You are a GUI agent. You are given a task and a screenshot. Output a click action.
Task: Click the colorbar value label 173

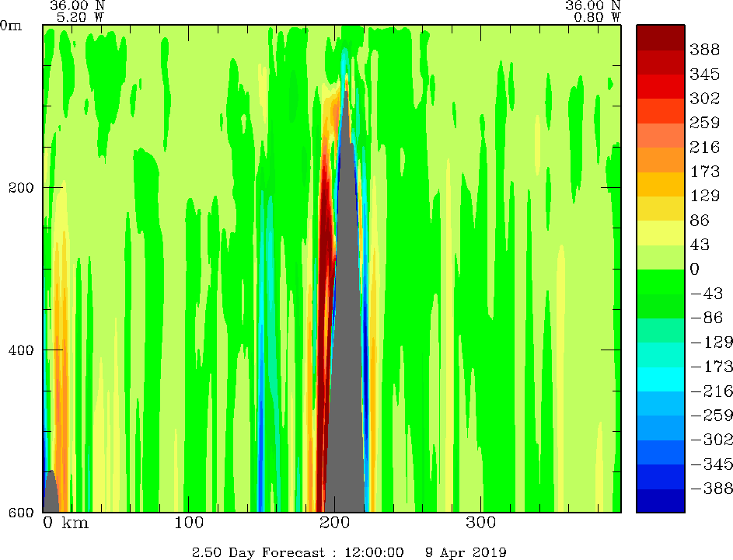tap(704, 172)
